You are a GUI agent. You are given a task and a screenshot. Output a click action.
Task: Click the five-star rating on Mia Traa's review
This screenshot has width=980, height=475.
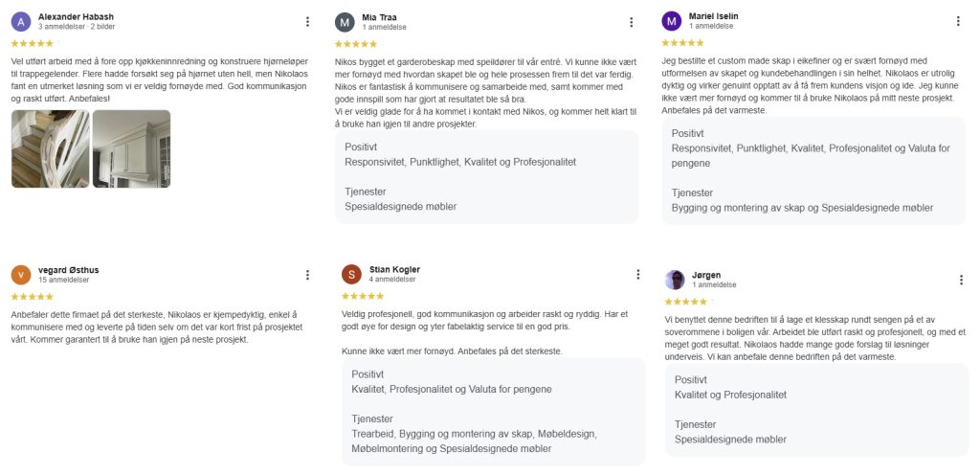(356, 44)
